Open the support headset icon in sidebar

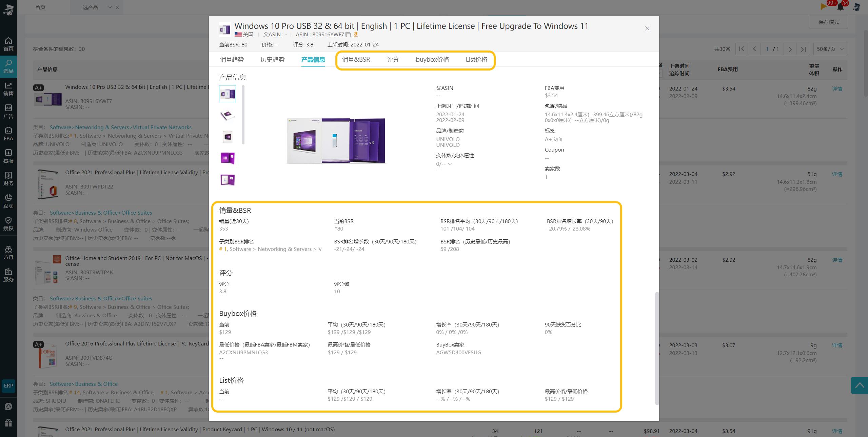pos(8,406)
